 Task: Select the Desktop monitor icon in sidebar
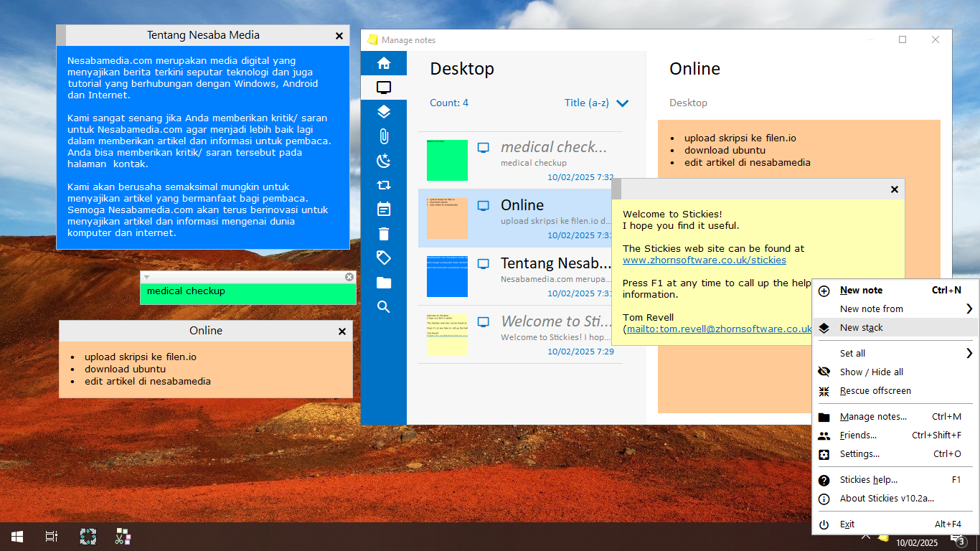pos(384,88)
